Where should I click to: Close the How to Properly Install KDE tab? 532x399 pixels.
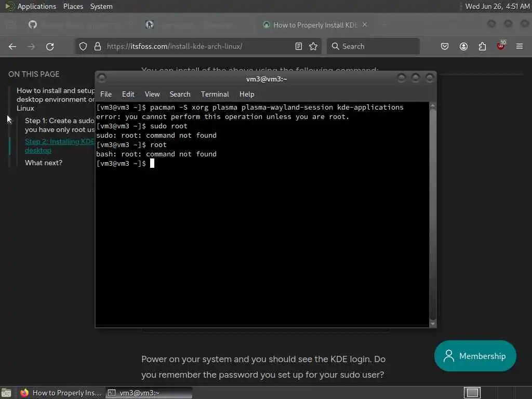[x=365, y=25]
